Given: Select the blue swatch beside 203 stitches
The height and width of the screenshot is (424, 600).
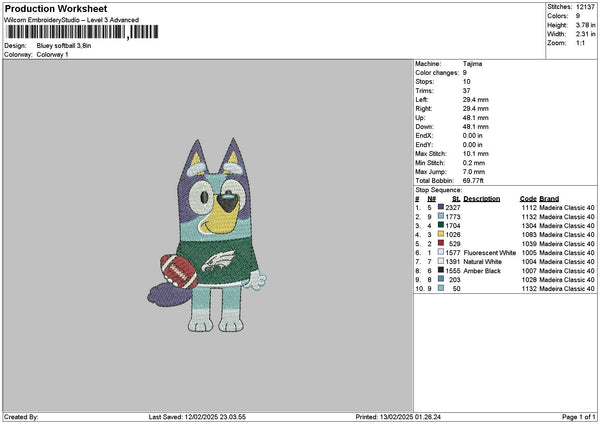Looking at the screenshot, I should coord(441,279).
